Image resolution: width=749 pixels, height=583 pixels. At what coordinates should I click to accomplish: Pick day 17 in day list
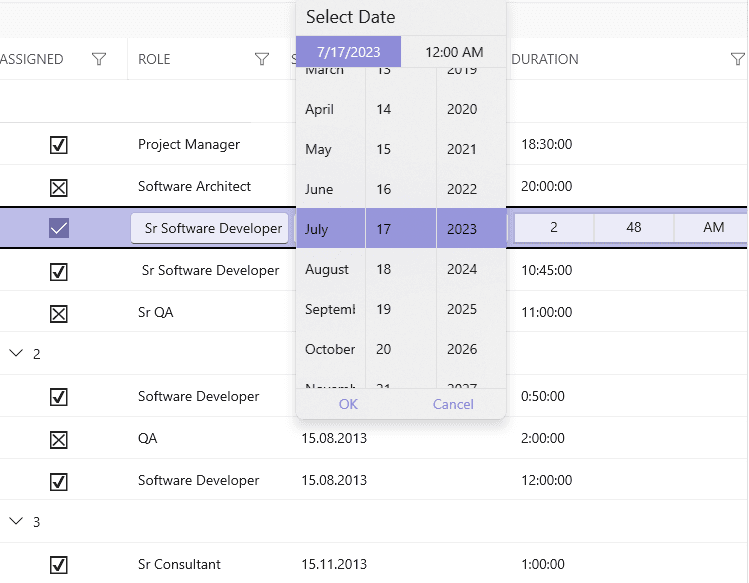[x=401, y=228]
